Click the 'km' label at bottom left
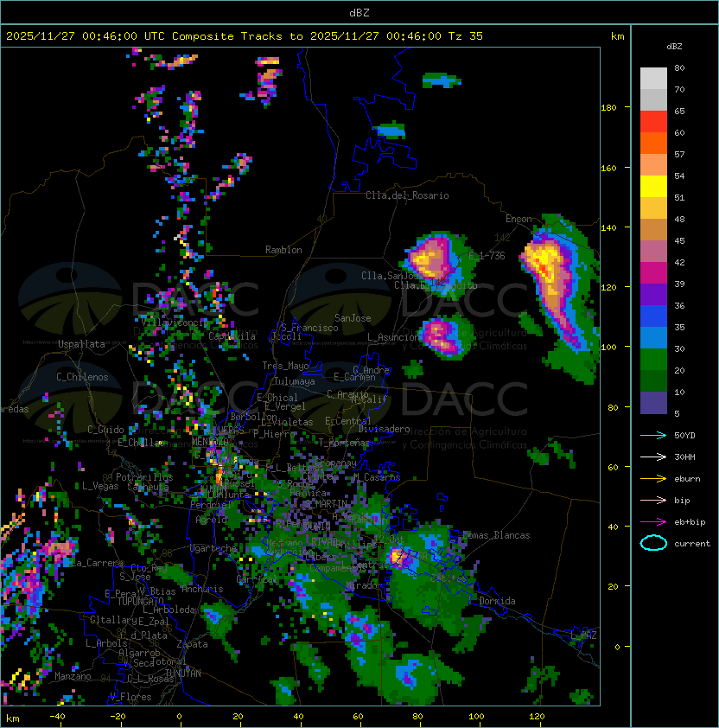719x728 pixels. click(x=13, y=718)
